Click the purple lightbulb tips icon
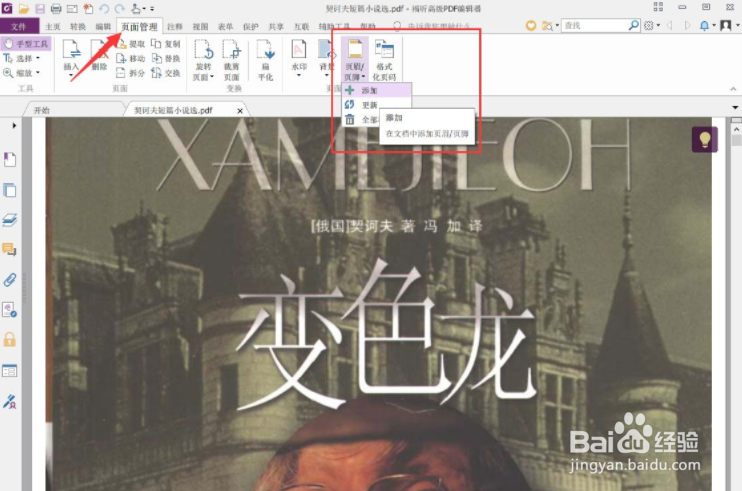The image size is (742, 491). pyautogui.click(x=705, y=140)
